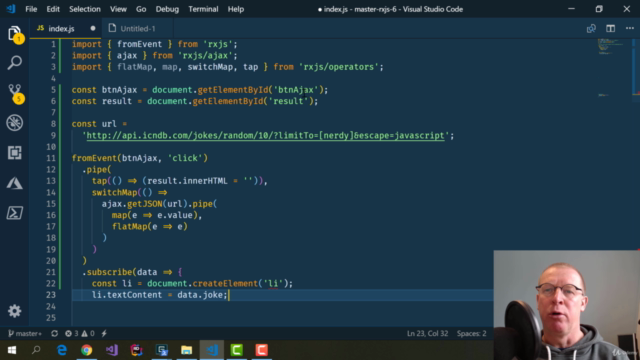The image size is (640, 360).
Task: Click the open changes icon in editor toolbar
Action: 591,29
